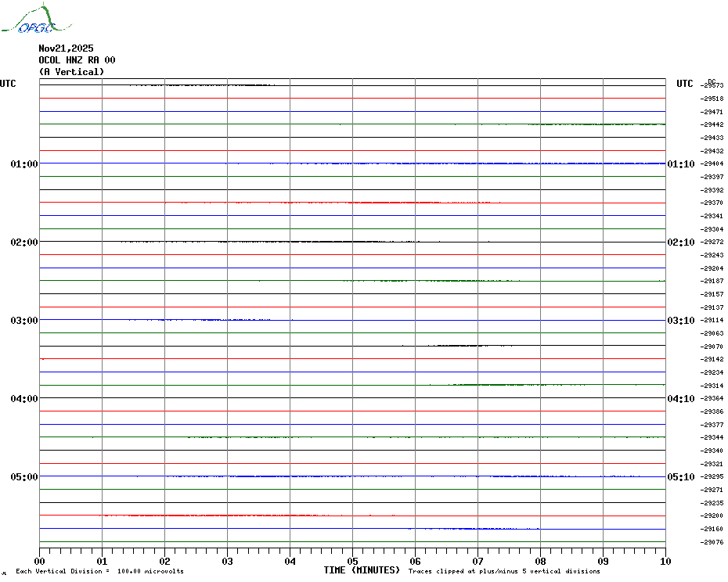This screenshot has height=582, width=728.
Task: Click the 10 minute mark on time axis
Action: (665, 561)
